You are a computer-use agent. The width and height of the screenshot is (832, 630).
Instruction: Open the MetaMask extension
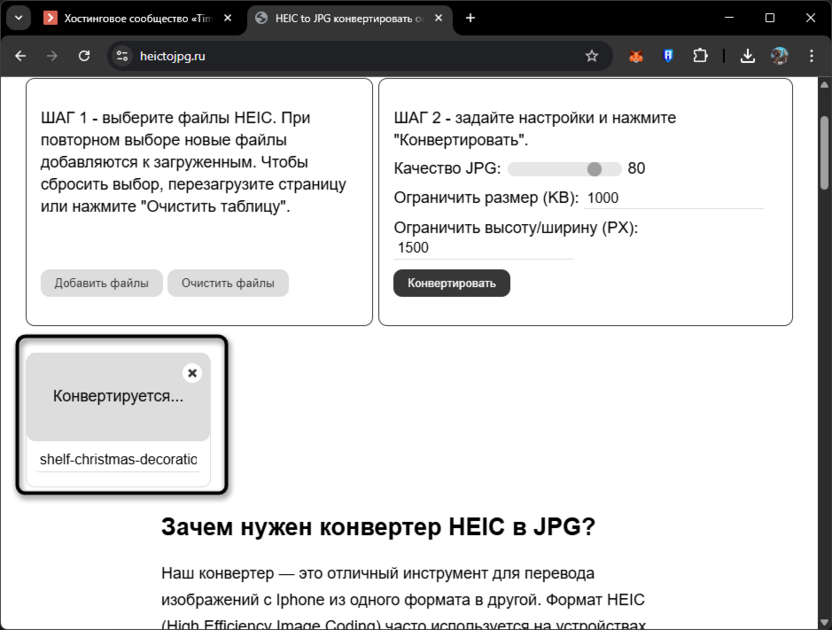click(x=635, y=57)
